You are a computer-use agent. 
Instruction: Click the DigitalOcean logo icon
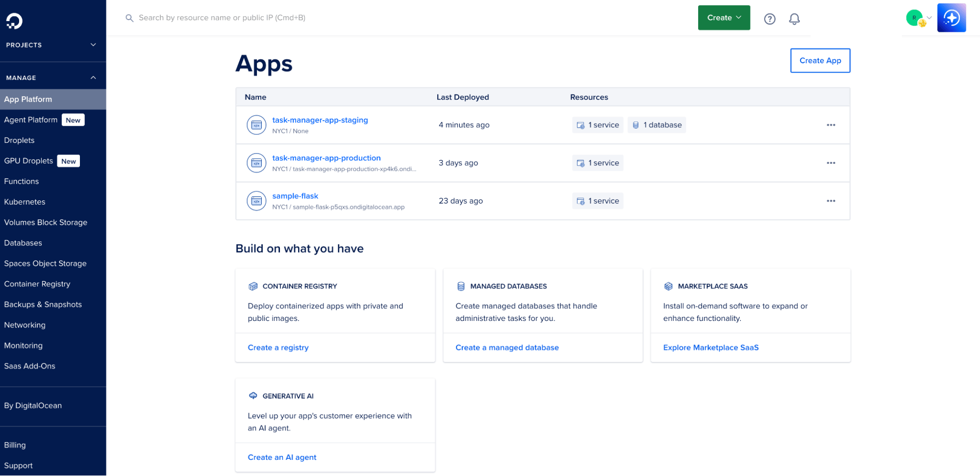coord(14,21)
